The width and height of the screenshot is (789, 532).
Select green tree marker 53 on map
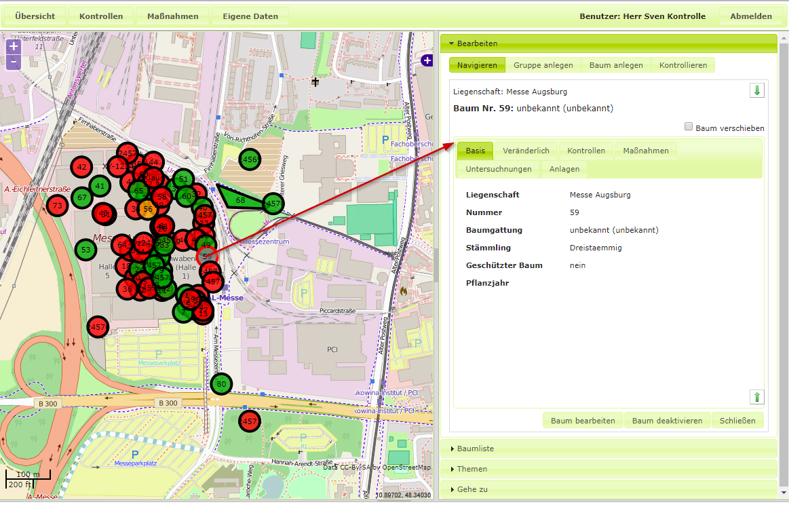[85, 250]
